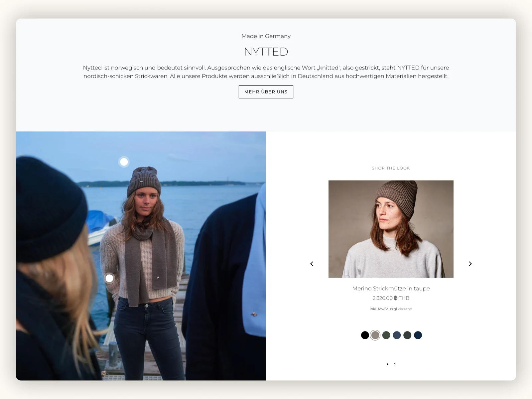Click the NYTTED heading

[266, 52]
